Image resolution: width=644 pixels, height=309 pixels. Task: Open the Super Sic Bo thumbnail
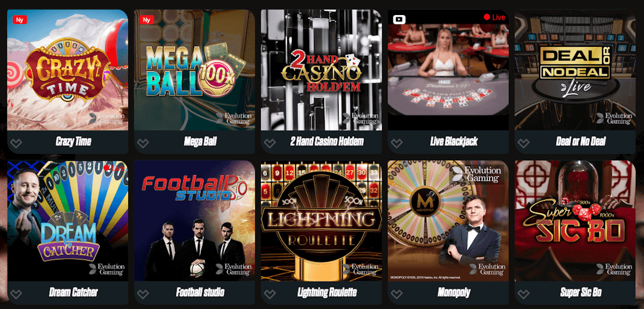575,220
